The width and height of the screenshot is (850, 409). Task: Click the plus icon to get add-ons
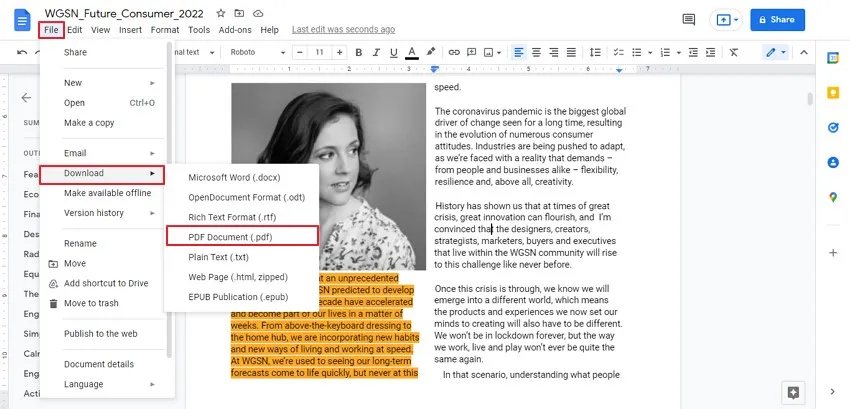[x=833, y=253]
